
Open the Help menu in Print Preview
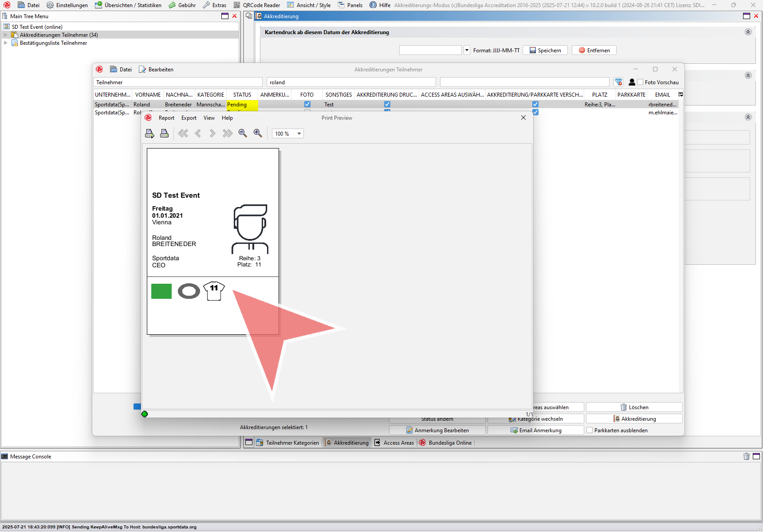pos(227,118)
